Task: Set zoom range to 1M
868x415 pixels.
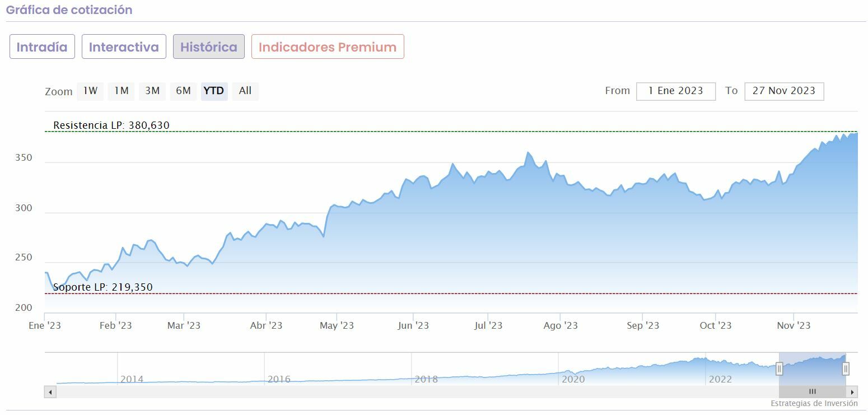Action: point(122,91)
